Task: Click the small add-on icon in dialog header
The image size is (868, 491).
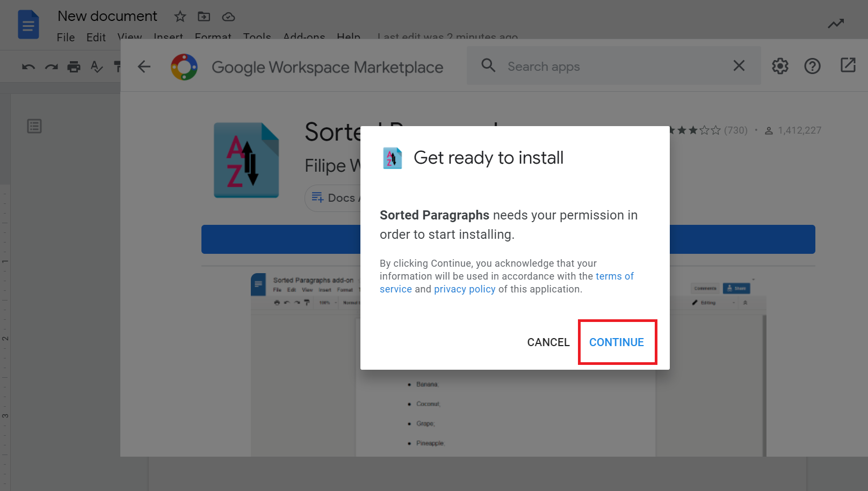Action: pos(392,158)
